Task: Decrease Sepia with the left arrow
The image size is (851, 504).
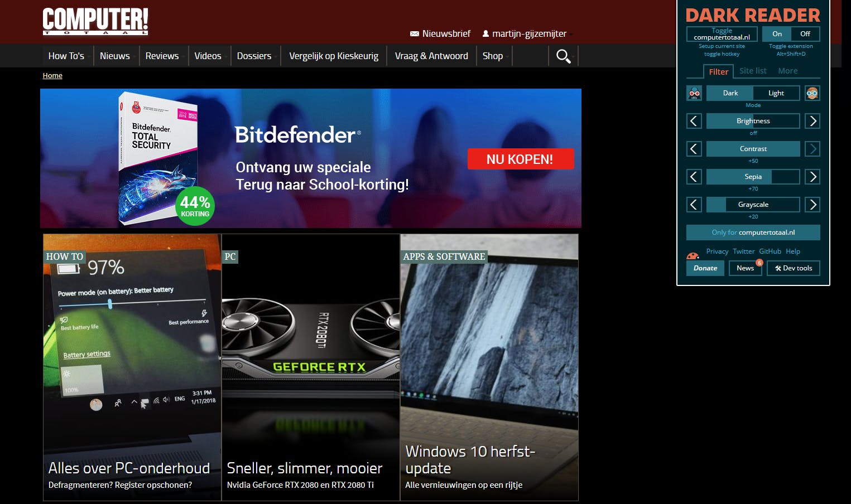Action: 694,177
